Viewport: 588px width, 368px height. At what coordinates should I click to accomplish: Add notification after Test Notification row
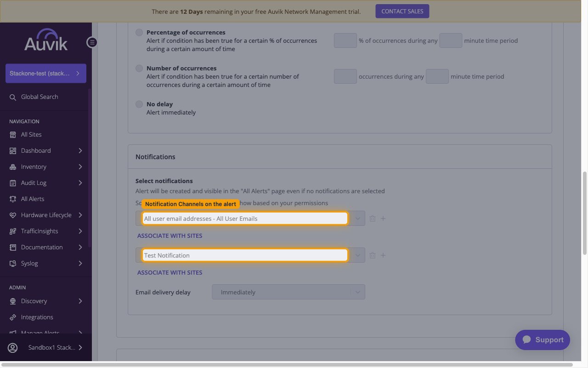[383, 255]
